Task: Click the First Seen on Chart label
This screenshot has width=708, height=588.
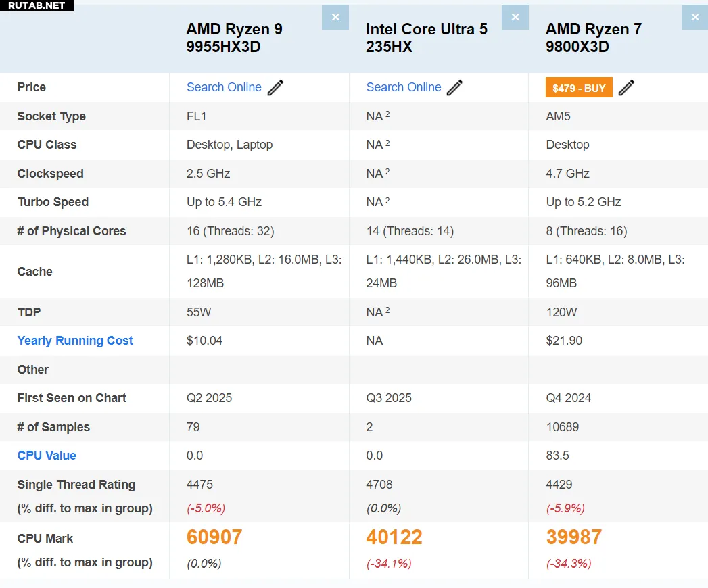Action: pos(72,398)
